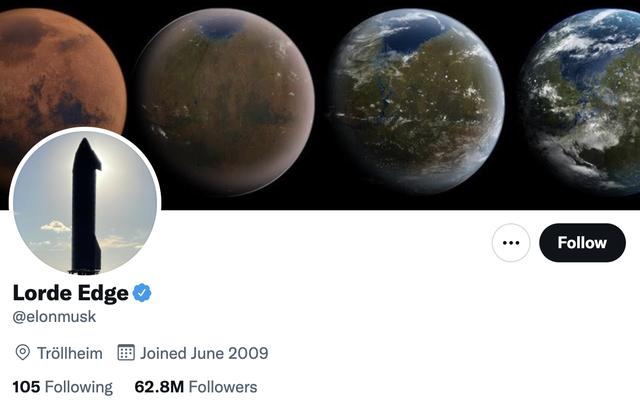Click the location pin icon
The width and height of the screenshot is (640, 400).
click(22, 353)
